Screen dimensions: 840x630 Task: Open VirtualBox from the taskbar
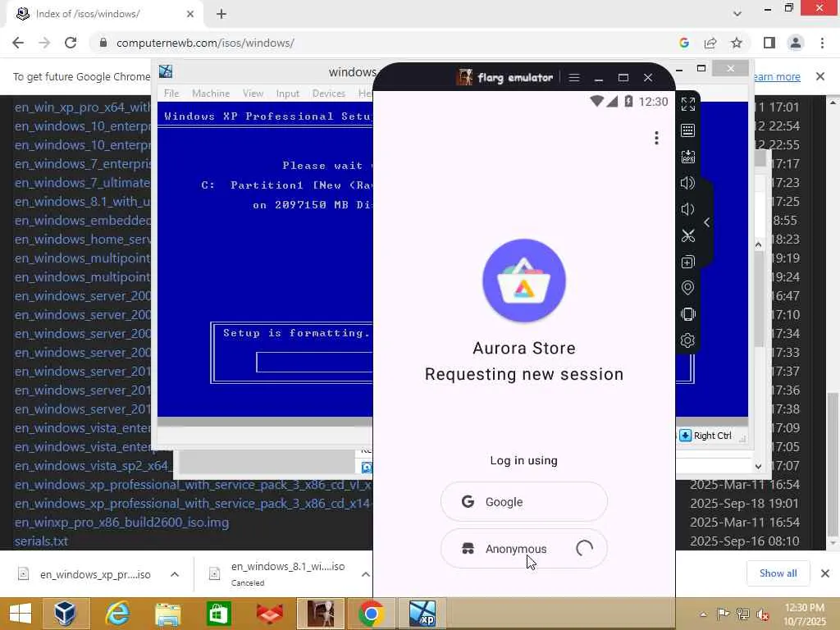coord(65,614)
